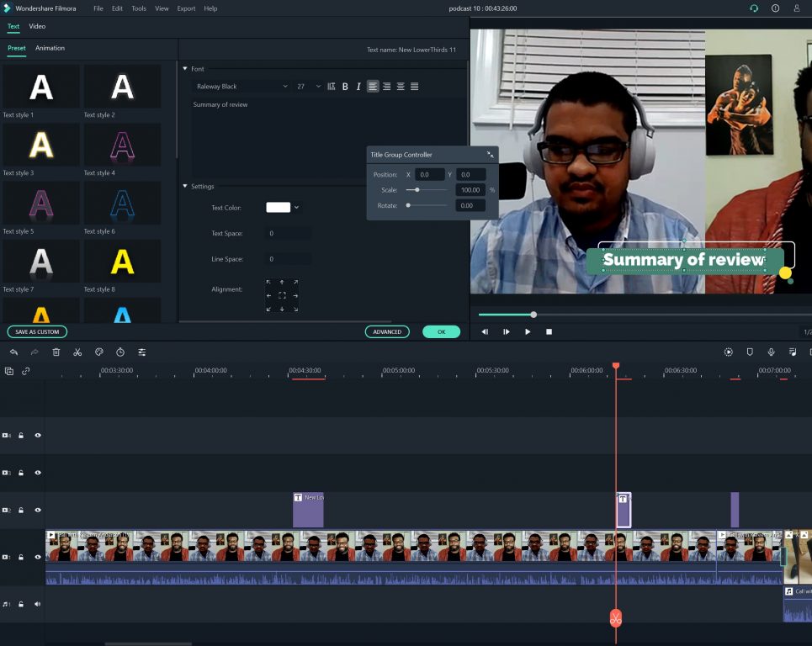This screenshot has height=646, width=812.
Task: Click the render preview icon
Action: (x=728, y=352)
